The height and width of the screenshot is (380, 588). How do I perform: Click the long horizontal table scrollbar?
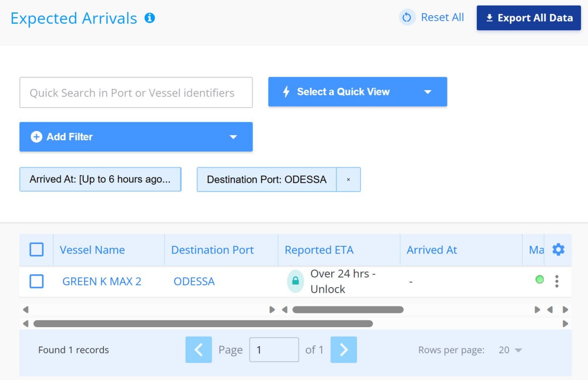[203, 323]
